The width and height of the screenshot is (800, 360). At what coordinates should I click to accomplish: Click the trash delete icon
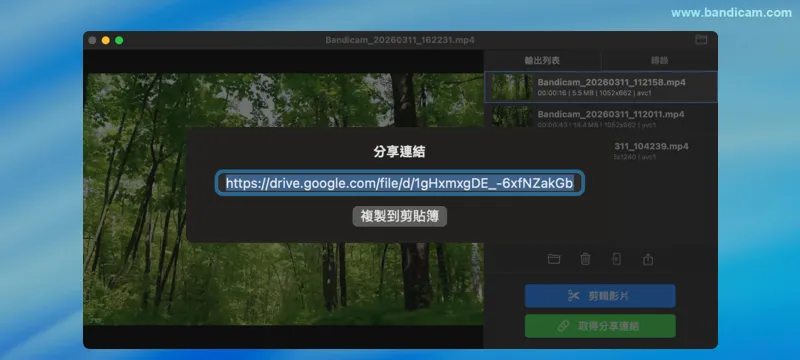(x=585, y=259)
